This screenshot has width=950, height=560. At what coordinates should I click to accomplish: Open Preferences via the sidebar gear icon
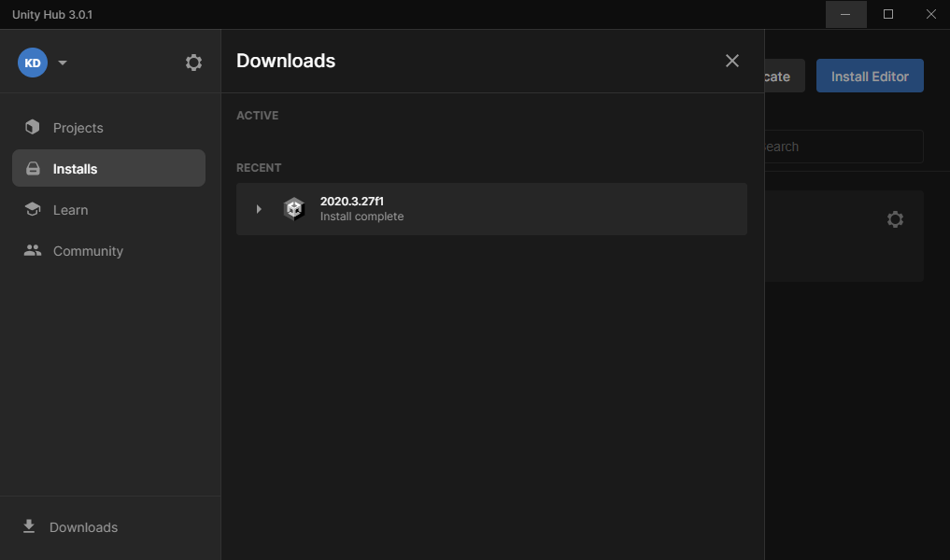click(193, 63)
